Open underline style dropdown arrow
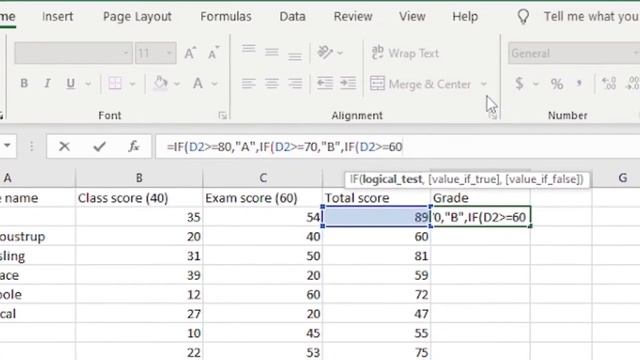 point(88,84)
